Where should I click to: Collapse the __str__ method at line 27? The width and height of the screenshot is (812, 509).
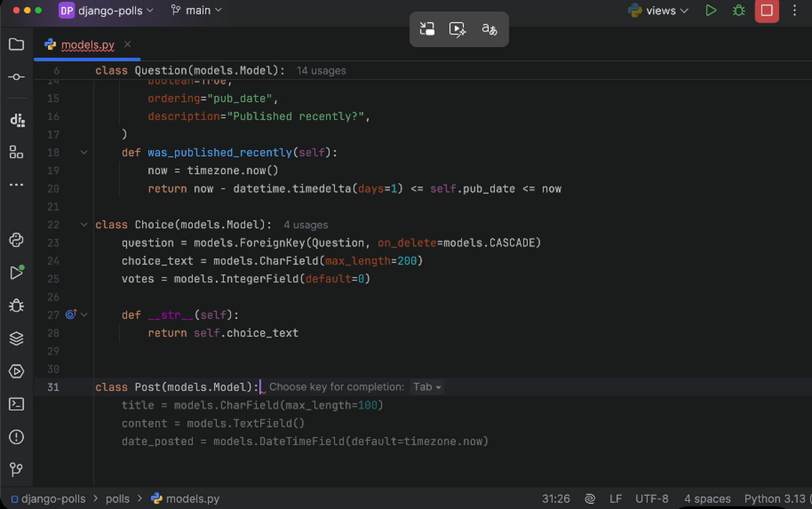[x=84, y=315]
